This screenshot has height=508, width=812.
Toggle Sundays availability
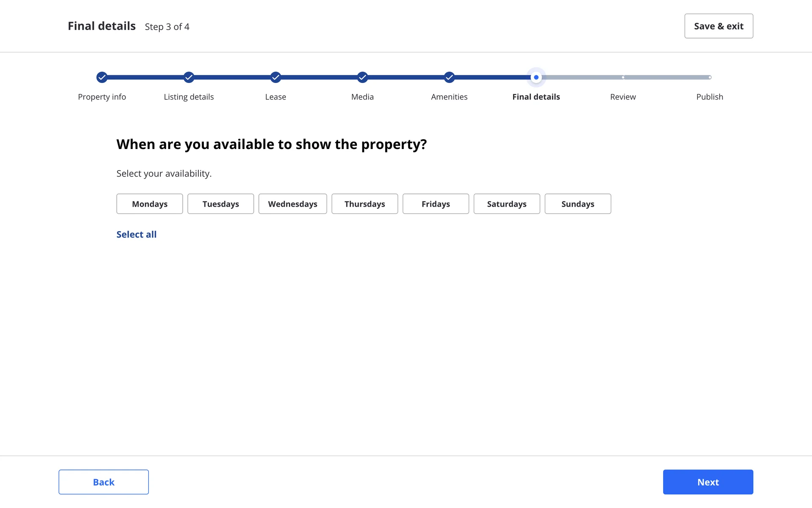click(578, 204)
